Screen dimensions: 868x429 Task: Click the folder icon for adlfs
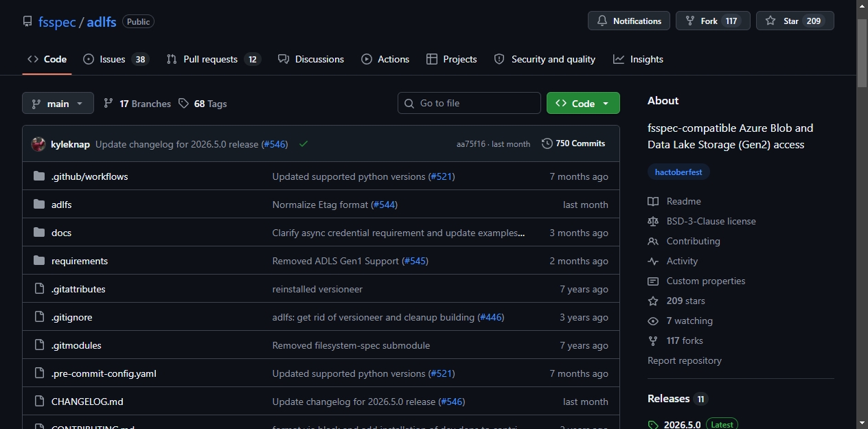[x=39, y=205]
